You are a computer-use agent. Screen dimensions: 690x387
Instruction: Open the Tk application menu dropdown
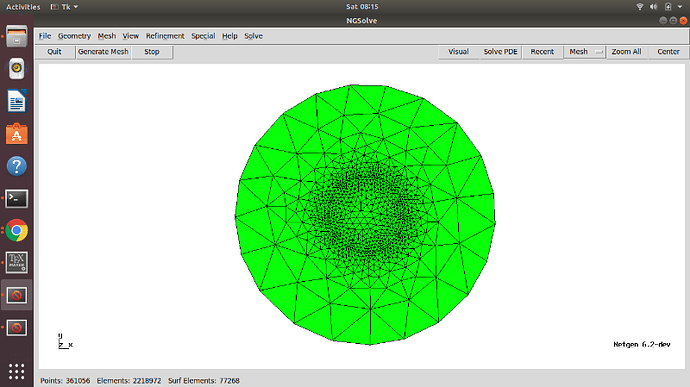pos(64,7)
